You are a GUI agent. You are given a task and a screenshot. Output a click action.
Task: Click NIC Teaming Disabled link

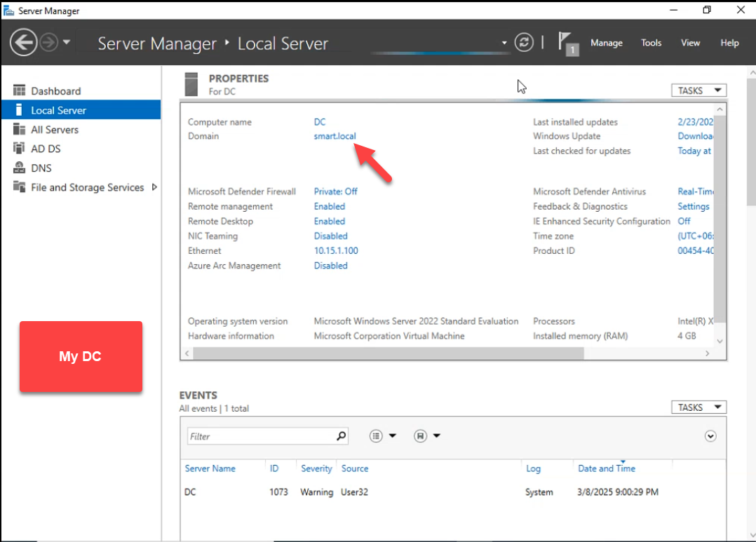pos(331,236)
